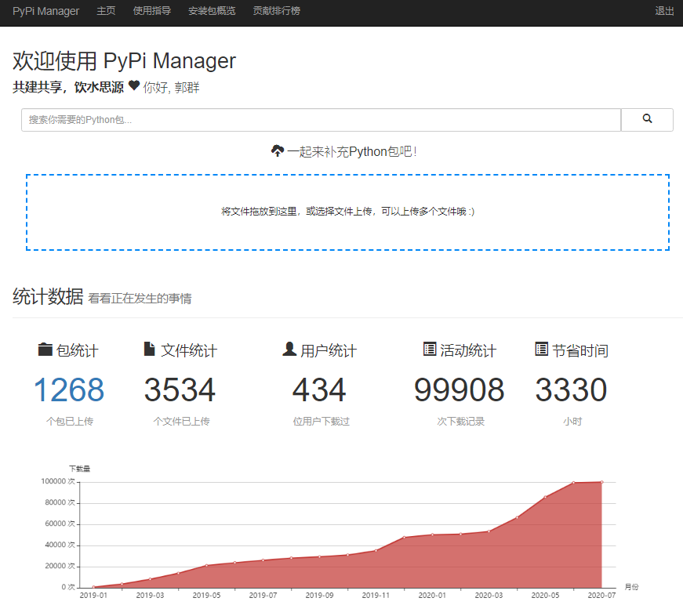Click the 3330 hours saved value
Image resolution: width=683 pixels, height=616 pixels.
(x=571, y=390)
